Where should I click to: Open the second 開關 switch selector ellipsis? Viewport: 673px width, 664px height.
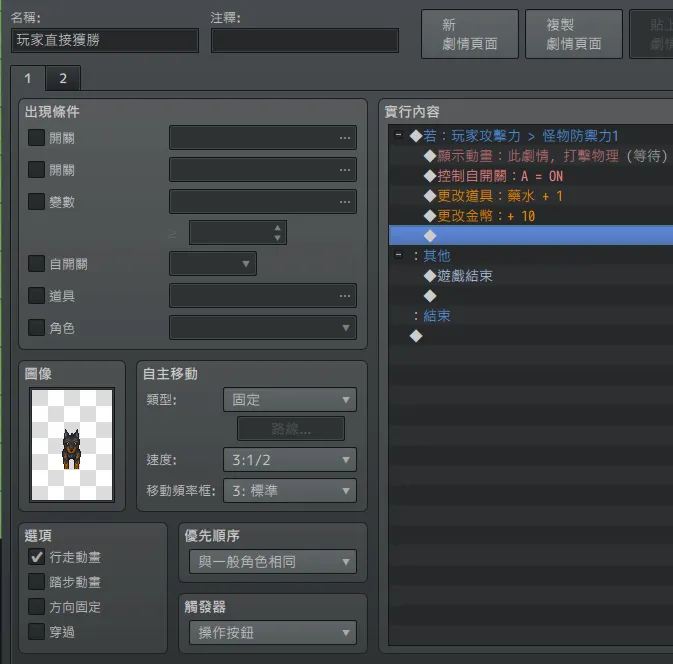click(344, 170)
